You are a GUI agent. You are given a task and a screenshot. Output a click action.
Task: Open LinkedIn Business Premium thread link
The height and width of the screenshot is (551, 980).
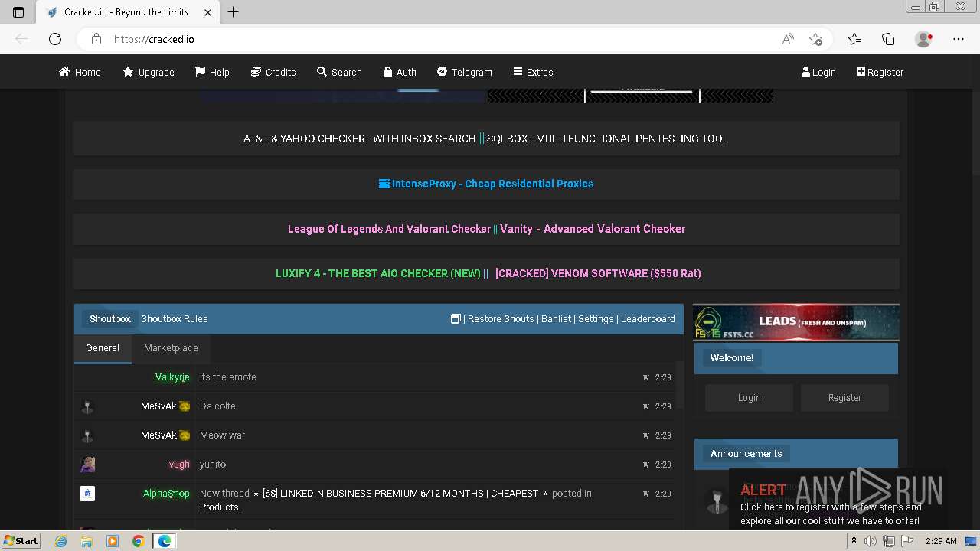400,494
